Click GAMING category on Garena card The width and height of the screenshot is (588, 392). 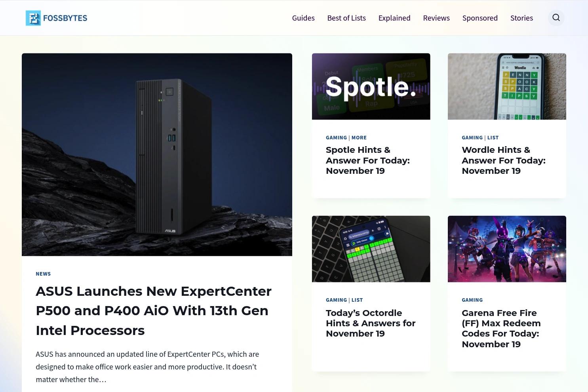pyautogui.click(x=472, y=300)
